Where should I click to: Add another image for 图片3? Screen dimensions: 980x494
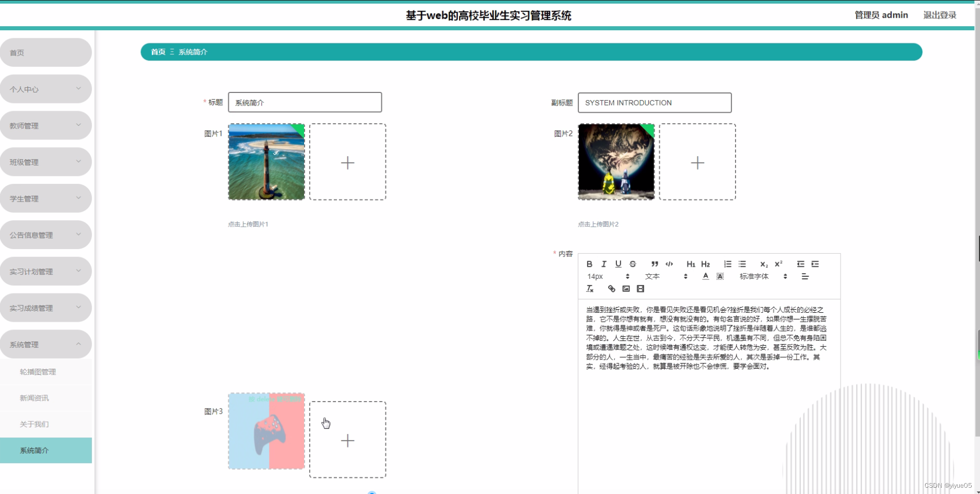pyautogui.click(x=348, y=440)
